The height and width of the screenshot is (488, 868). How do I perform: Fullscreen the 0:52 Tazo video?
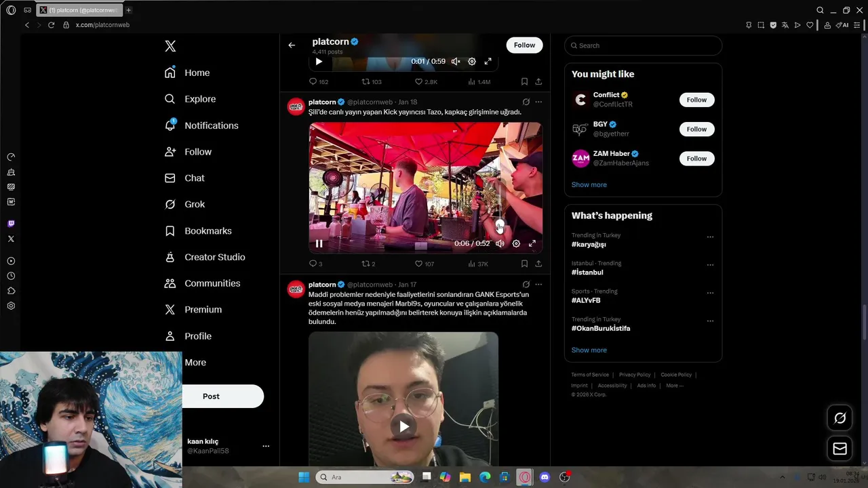pyautogui.click(x=532, y=244)
